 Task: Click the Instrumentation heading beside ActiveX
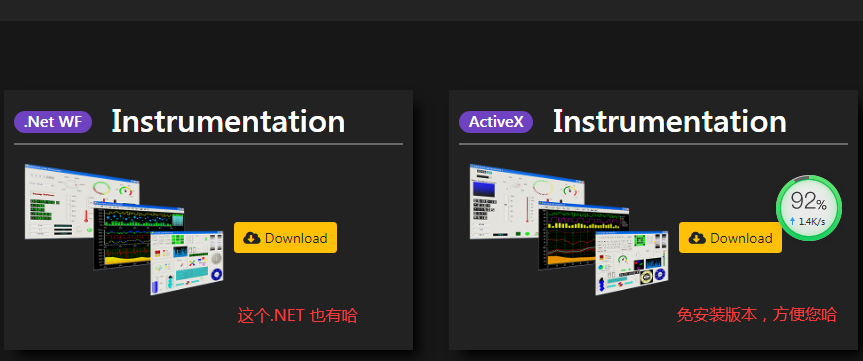[670, 122]
